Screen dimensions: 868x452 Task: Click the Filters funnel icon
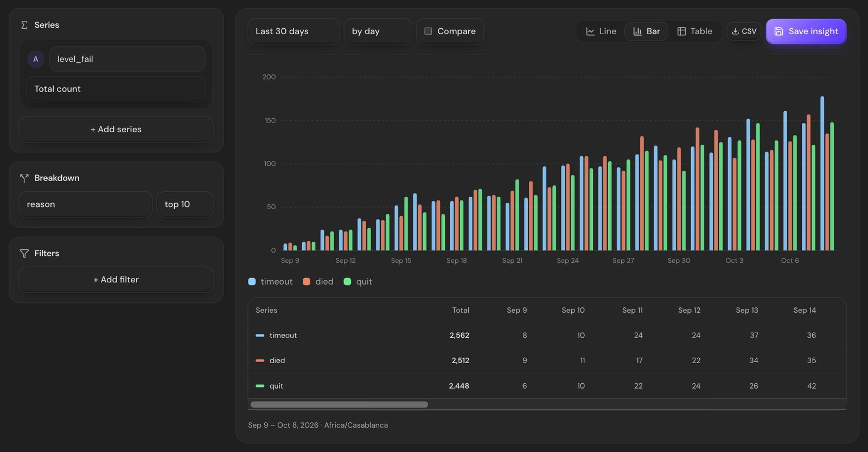coord(24,253)
